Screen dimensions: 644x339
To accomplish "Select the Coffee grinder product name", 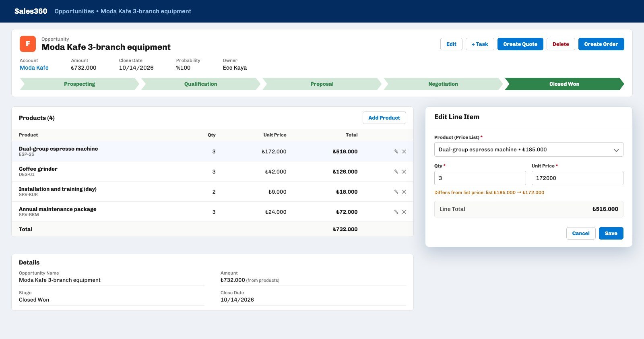I will [x=38, y=169].
